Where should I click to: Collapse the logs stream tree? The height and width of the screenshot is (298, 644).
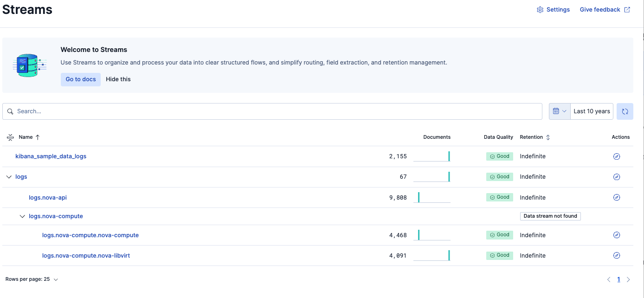[9, 177]
